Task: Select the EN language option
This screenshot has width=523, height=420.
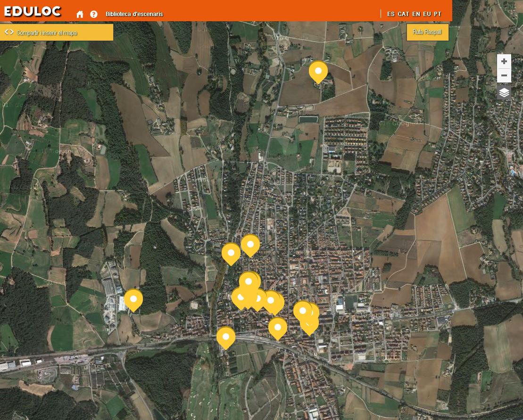Action: (416, 14)
